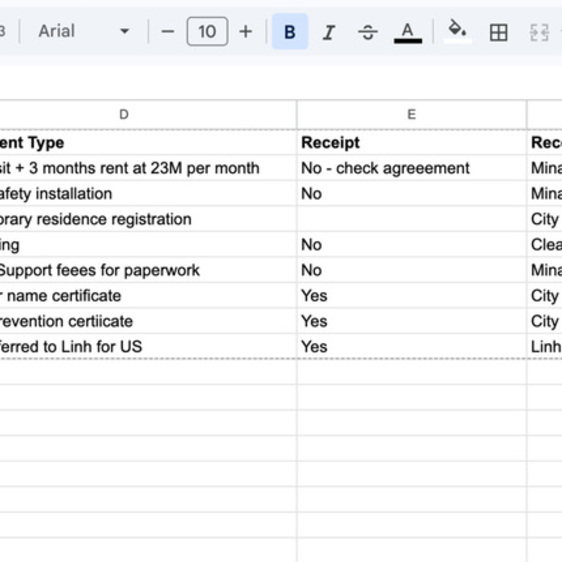Click the merge cells icon
This screenshot has height=562, width=562.
(539, 32)
